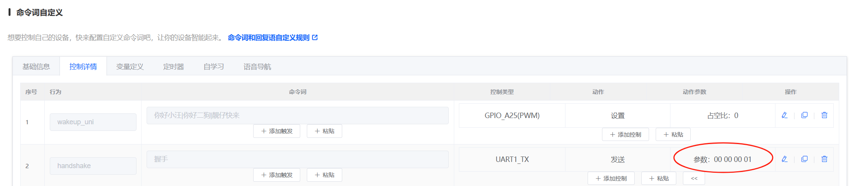This screenshot has height=186, width=868.
Task: Click the wakeup_uni behavior input field
Action: point(93,122)
